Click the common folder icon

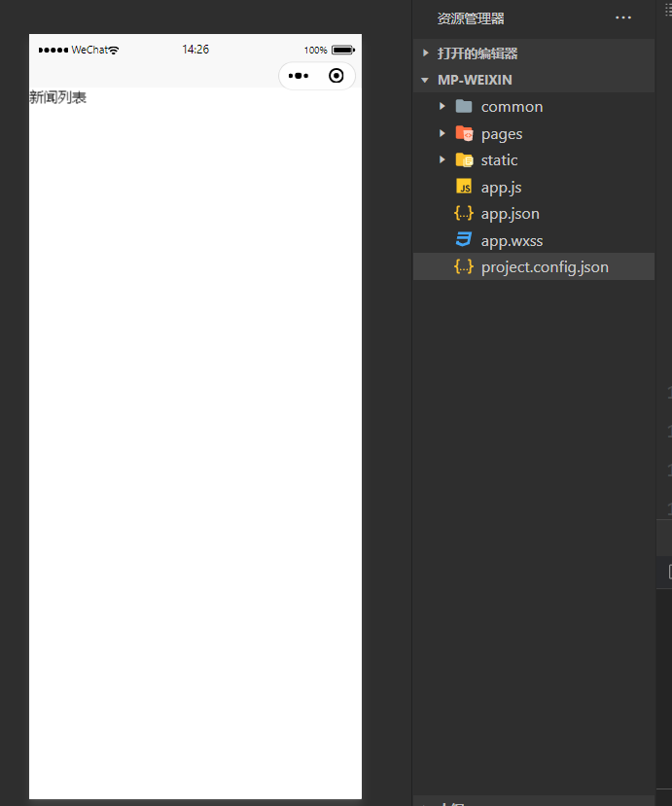[464, 106]
